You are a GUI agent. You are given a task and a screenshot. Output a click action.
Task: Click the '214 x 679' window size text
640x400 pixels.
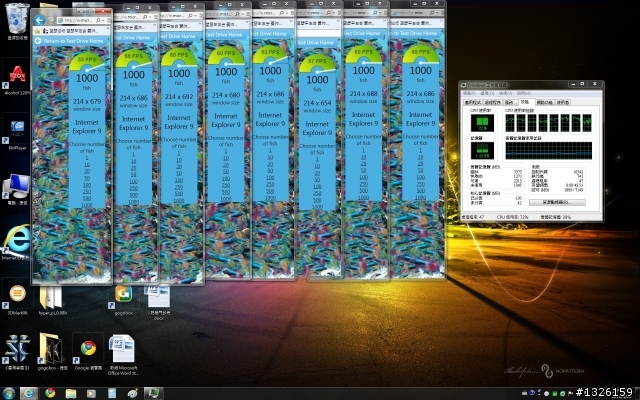87,101
